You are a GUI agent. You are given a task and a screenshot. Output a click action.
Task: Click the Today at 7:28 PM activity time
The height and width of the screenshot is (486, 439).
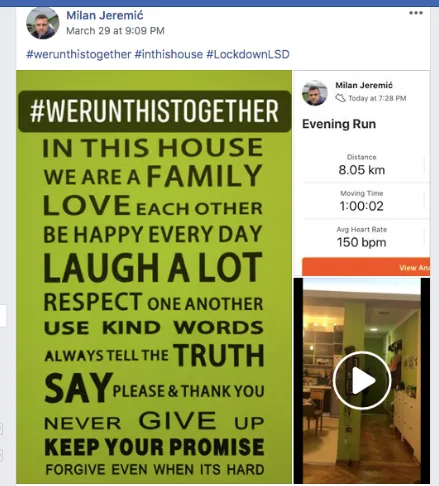(x=377, y=98)
